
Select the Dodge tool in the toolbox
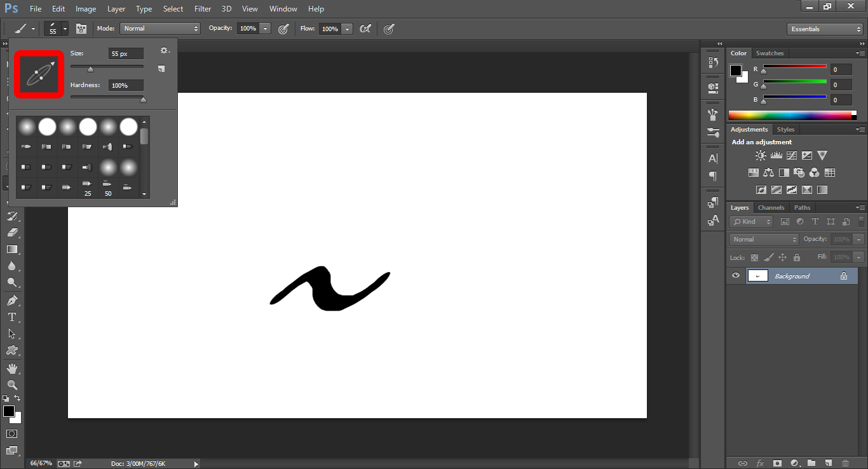12,282
